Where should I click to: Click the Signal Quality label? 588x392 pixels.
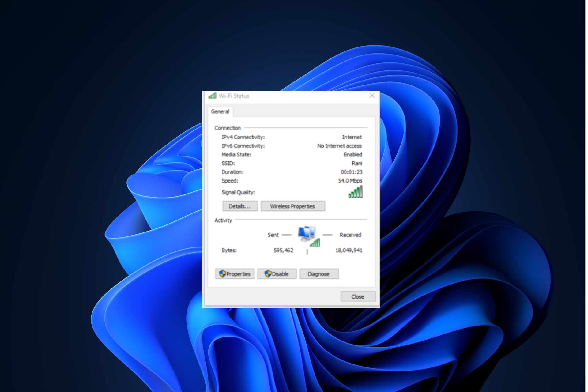pos(238,192)
